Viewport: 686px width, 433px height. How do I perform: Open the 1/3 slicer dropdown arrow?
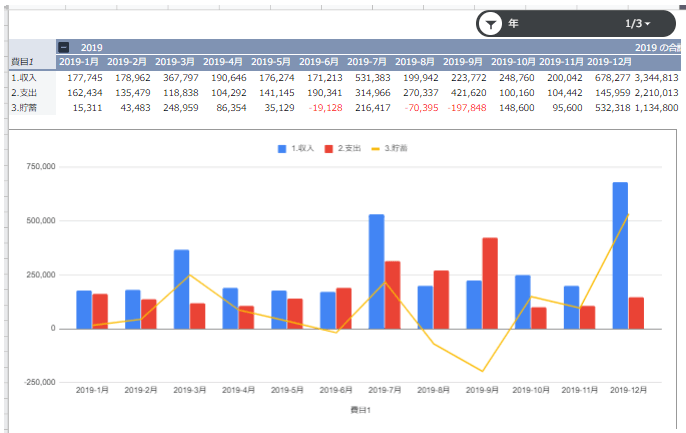(x=648, y=23)
